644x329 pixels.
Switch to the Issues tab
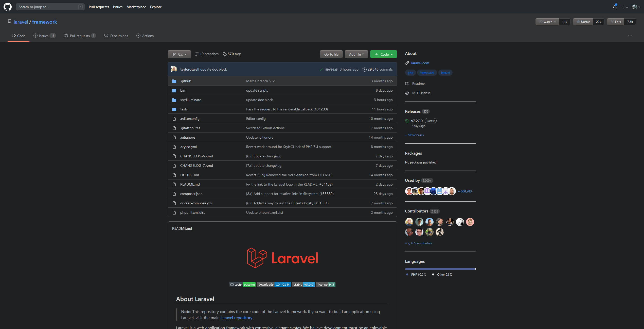tap(44, 36)
